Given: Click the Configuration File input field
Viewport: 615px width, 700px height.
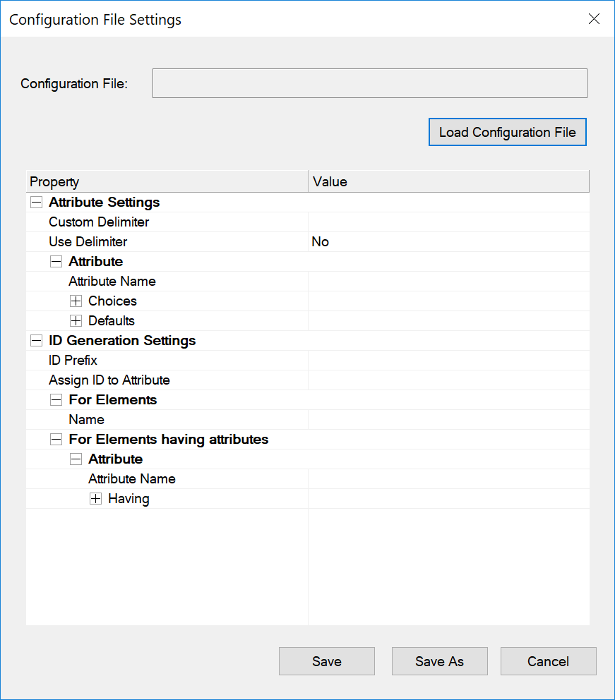Looking at the screenshot, I should 369,83.
